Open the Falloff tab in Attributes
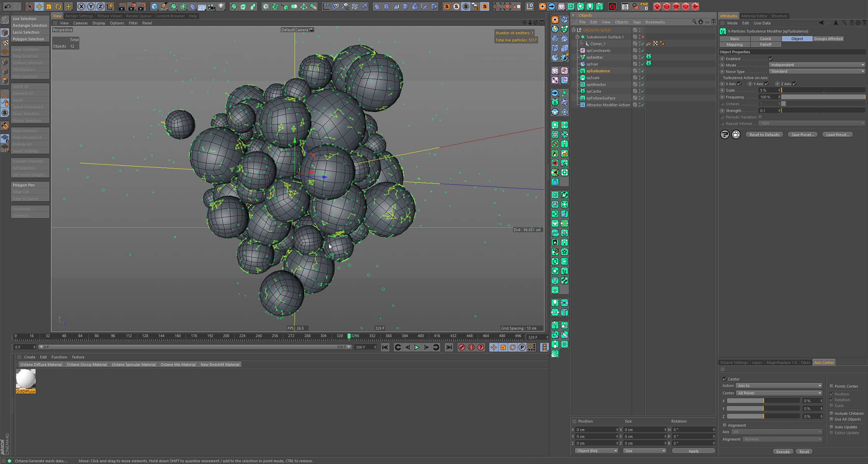The height and width of the screenshot is (464, 868). point(765,45)
